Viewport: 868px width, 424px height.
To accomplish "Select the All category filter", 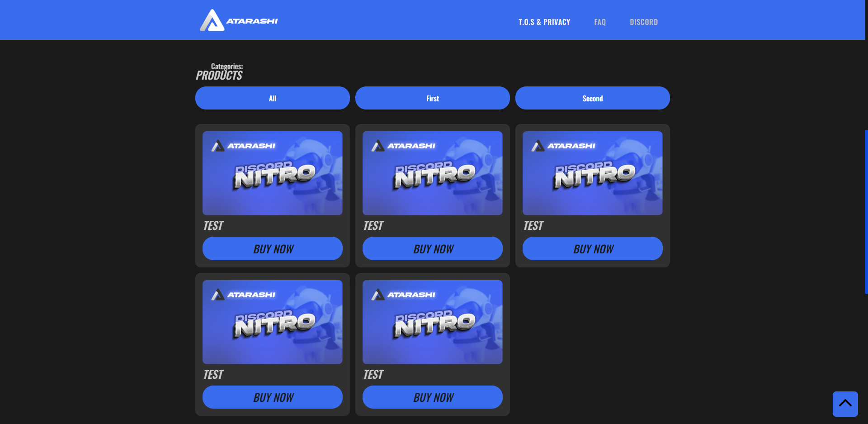I will (273, 98).
